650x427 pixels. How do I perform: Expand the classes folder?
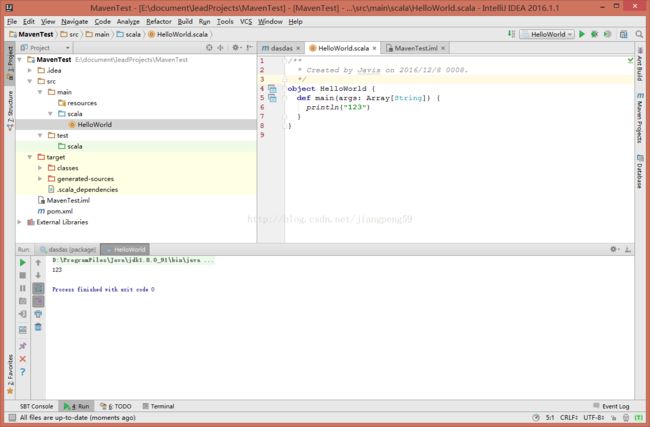(x=40, y=168)
